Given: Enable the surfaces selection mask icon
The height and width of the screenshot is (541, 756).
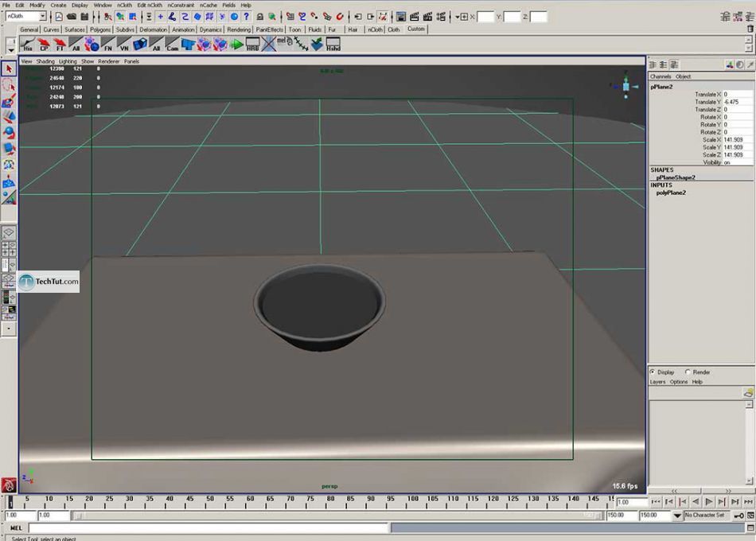Looking at the screenshot, I should tap(197, 17).
